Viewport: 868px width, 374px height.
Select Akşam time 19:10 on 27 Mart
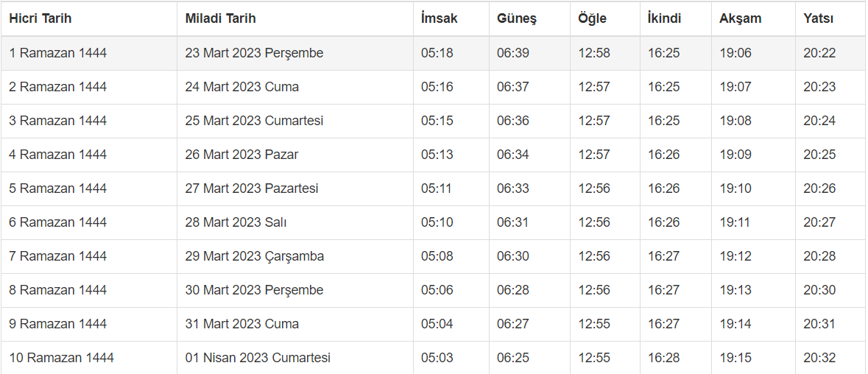735,188
